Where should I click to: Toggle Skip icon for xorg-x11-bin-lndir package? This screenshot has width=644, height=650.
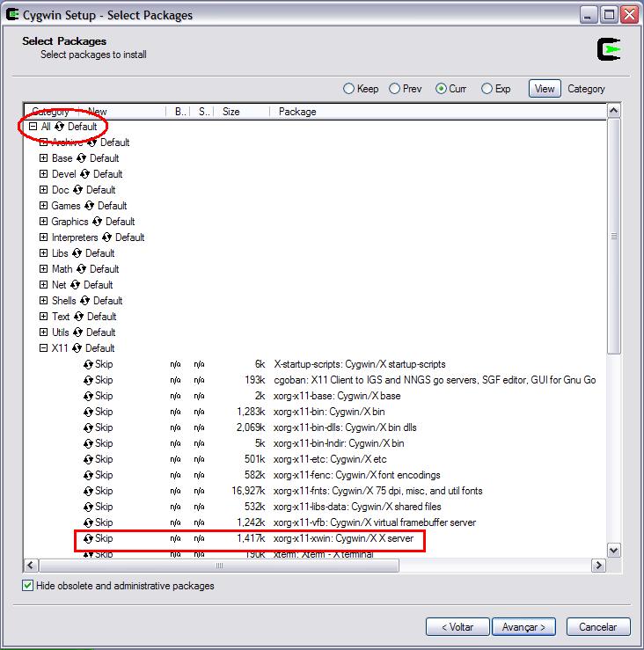coord(88,443)
